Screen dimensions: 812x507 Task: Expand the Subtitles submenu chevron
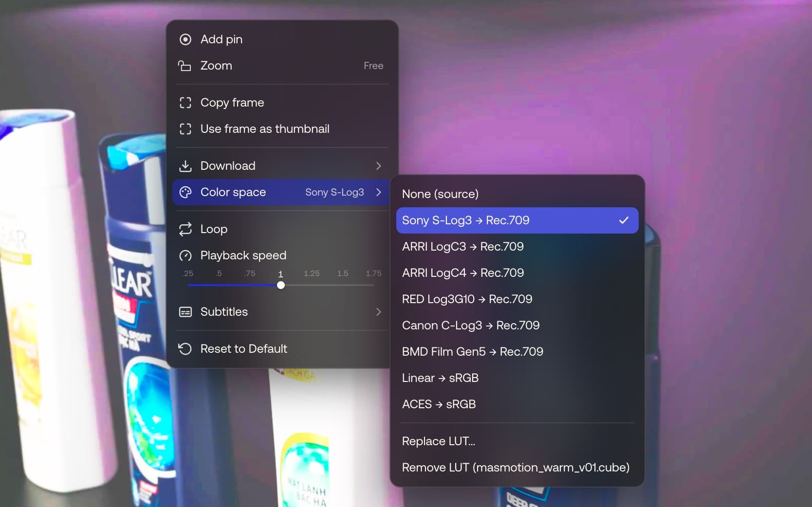pyautogui.click(x=378, y=312)
